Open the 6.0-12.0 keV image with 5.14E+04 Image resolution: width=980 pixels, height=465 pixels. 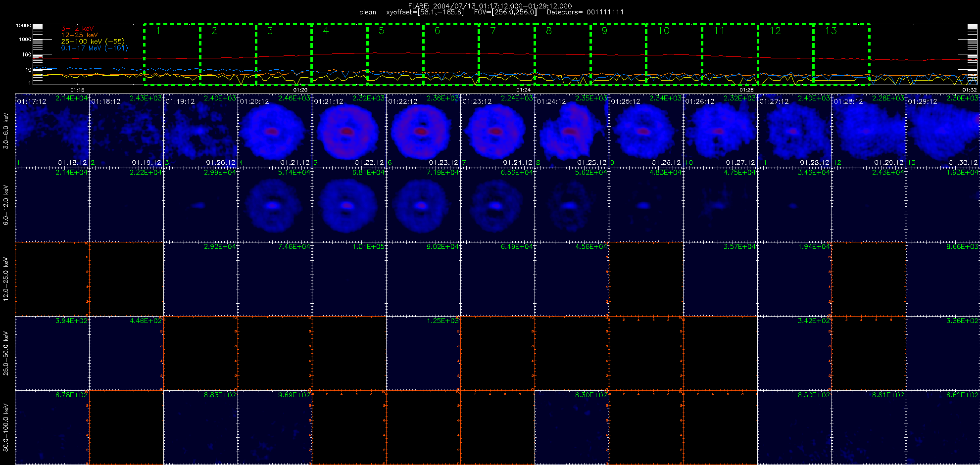coord(275,205)
